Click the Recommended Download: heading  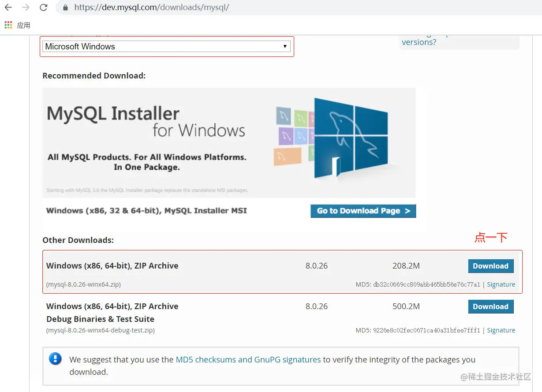coord(94,76)
